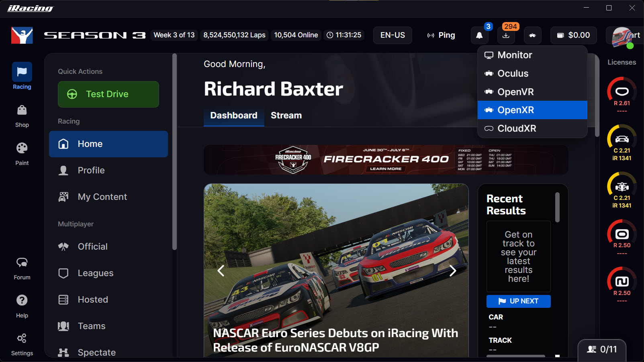Click the 10,504 Online counter
Image resolution: width=644 pixels, height=362 pixels.
point(296,35)
